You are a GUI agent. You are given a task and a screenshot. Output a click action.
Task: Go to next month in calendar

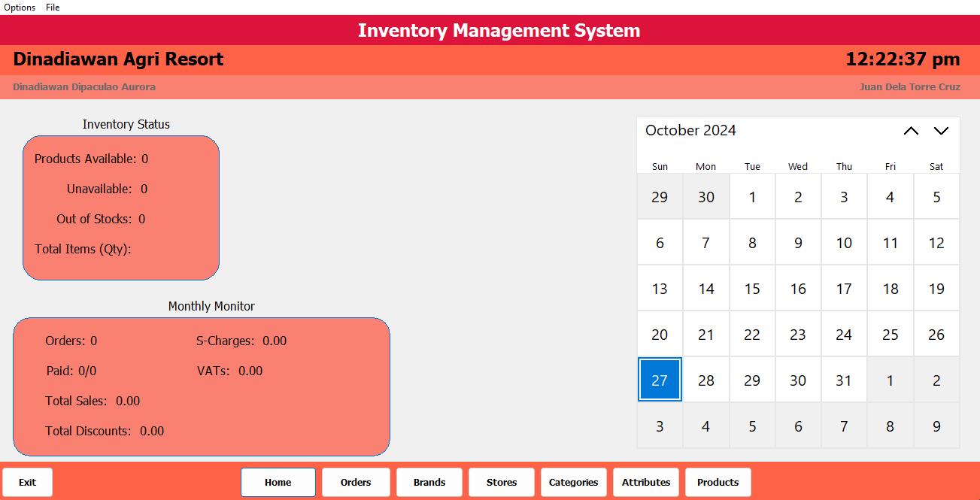941,131
